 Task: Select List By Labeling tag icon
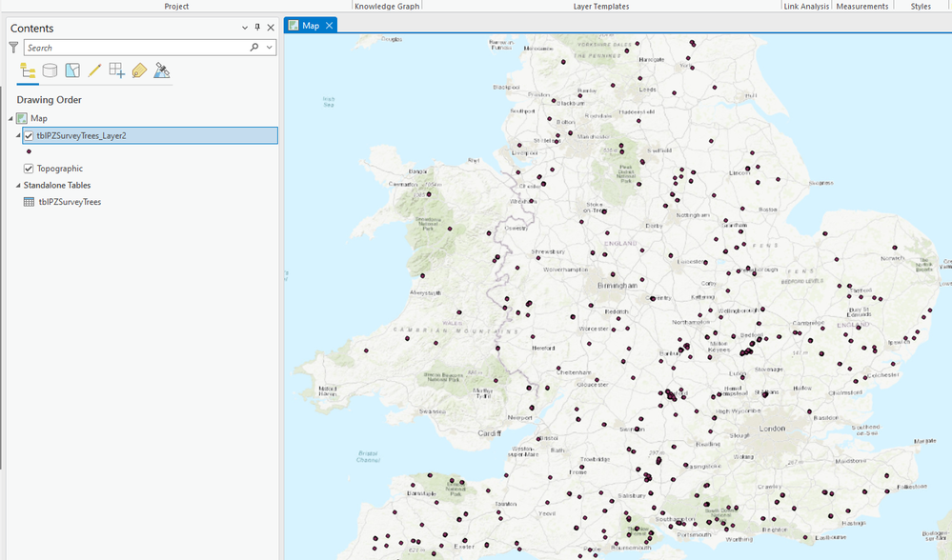[139, 70]
